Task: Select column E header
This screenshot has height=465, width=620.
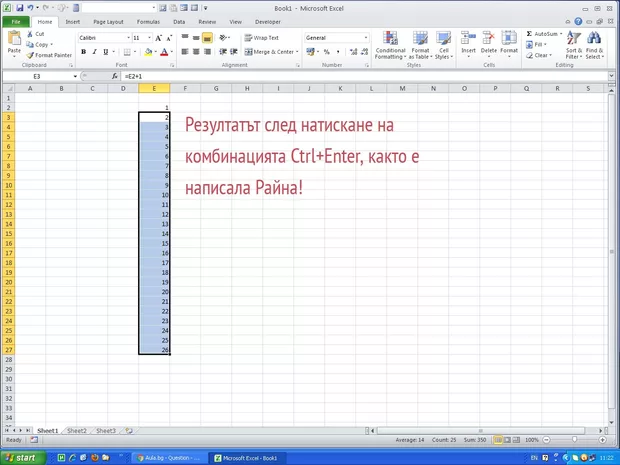Action: pos(154,89)
